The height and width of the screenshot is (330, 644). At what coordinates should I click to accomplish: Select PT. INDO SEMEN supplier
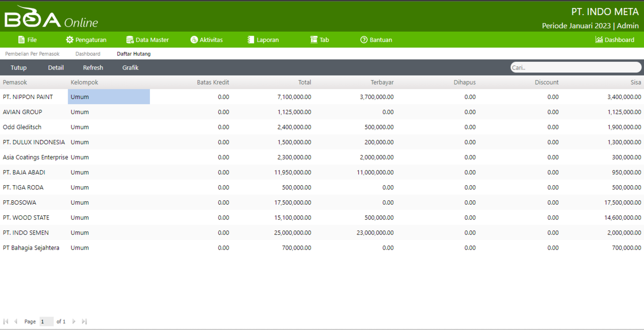[26, 232]
